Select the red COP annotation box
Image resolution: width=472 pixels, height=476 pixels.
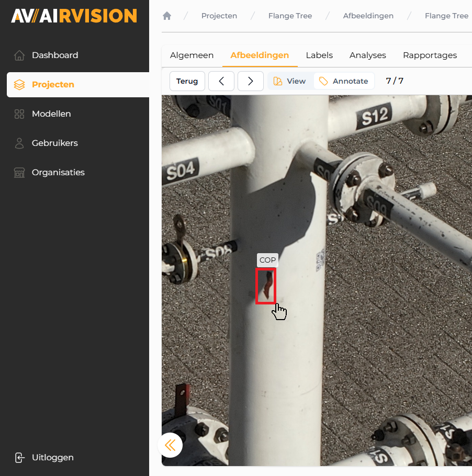[265, 286]
